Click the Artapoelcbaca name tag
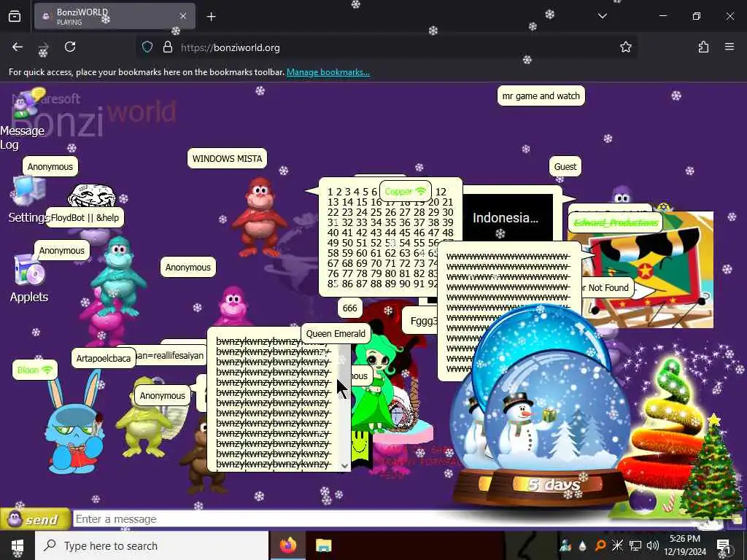The image size is (747, 560). (104, 358)
